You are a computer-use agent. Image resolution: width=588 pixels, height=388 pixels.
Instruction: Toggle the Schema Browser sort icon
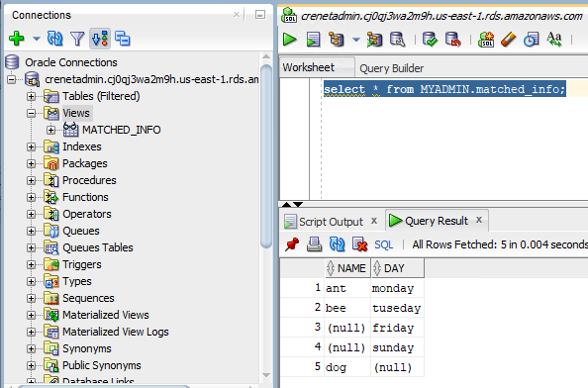click(100, 39)
